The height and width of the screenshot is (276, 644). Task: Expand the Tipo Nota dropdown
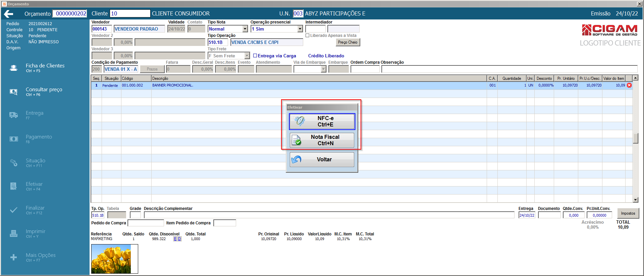[x=245, y=29]
